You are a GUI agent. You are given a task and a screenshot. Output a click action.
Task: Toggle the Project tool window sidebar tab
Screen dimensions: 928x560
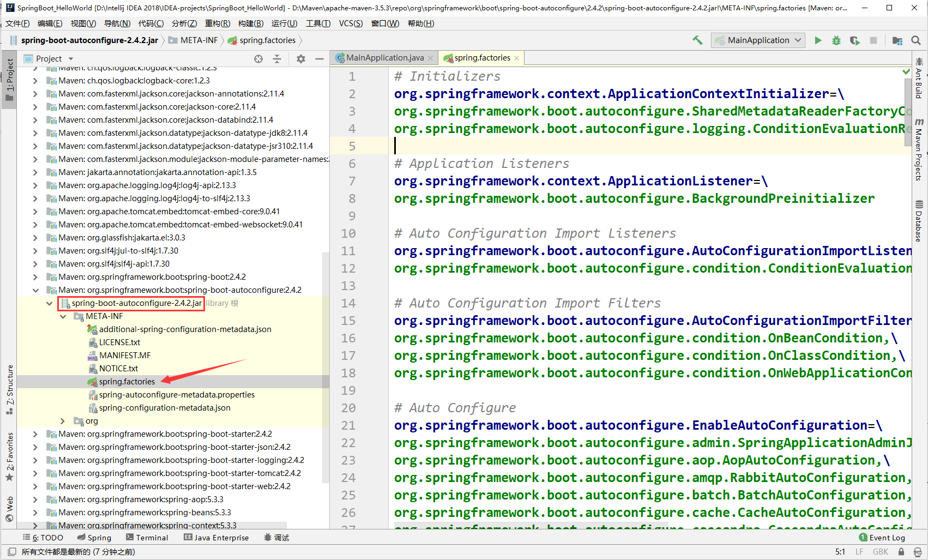9,79
